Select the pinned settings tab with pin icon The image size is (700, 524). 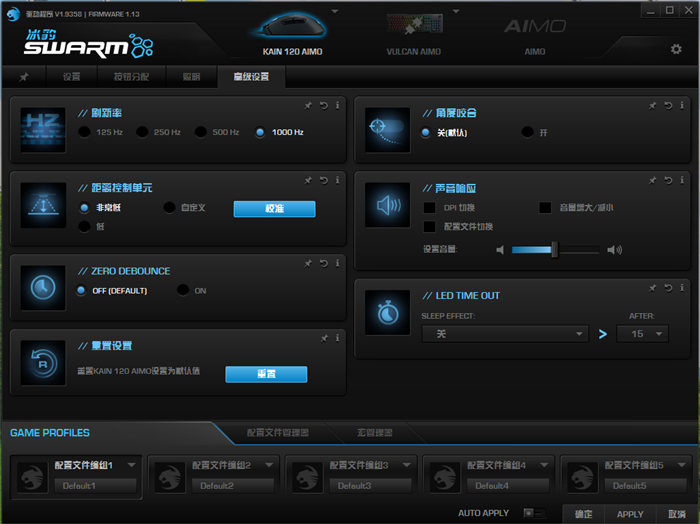(x=24, y=77)
